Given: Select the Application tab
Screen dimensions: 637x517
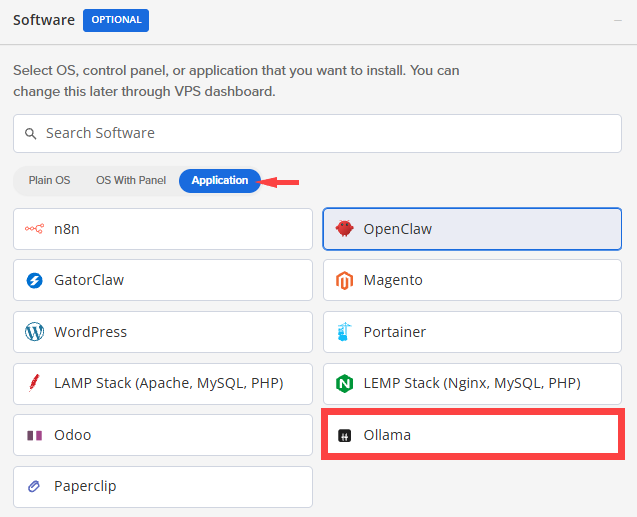Looking at the screenshot, I should 220,181.
